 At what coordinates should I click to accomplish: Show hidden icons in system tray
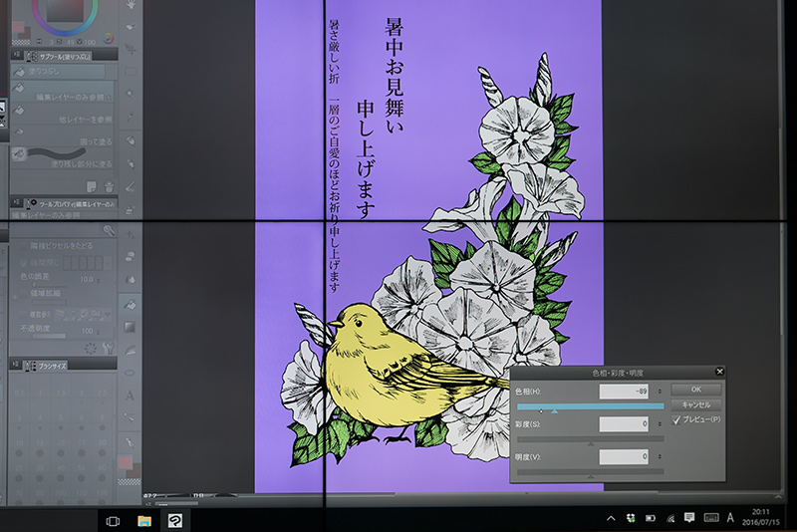click(611, 518)
